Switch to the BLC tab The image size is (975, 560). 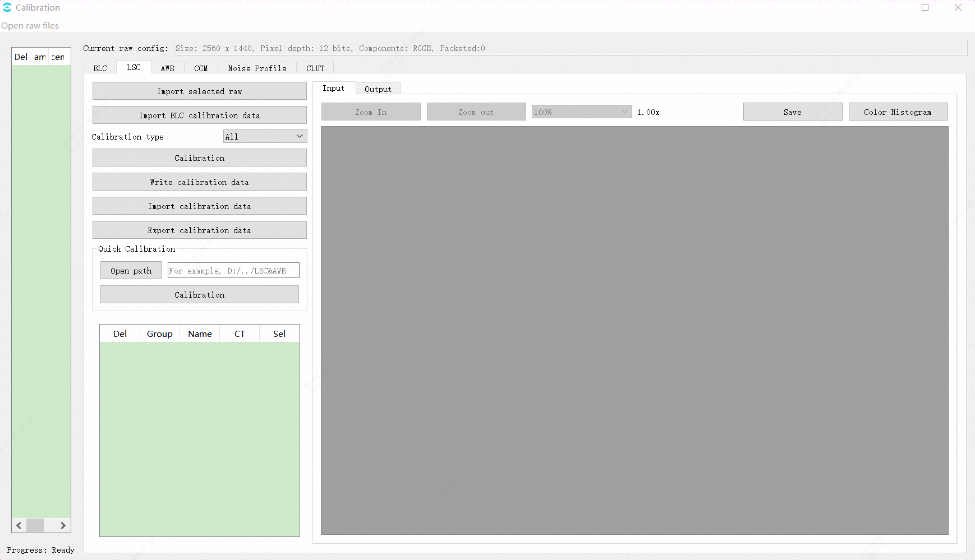click(x=100, y=68)
